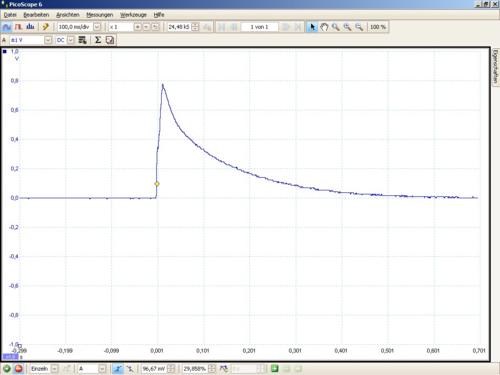This screenshot has width=500, height=375.
Task: Switch to spectrum mode icon
Action: [x=30, y=27]
